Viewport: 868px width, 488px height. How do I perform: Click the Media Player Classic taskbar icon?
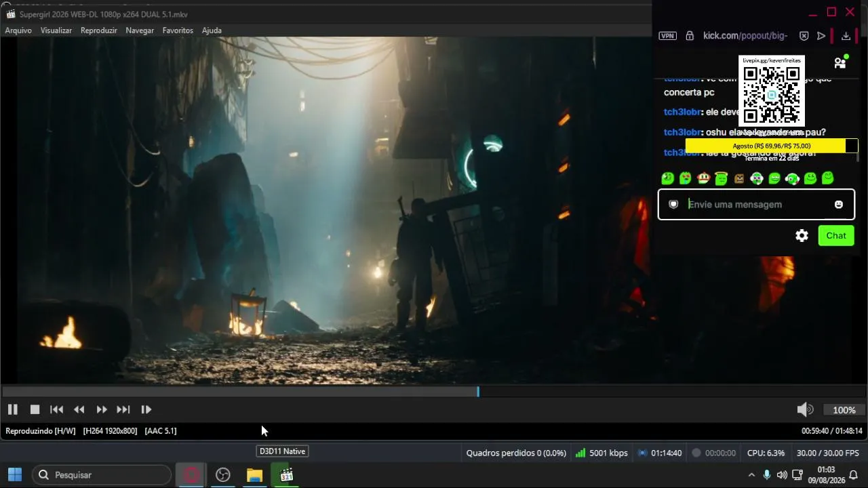click(x=286, y=475)
